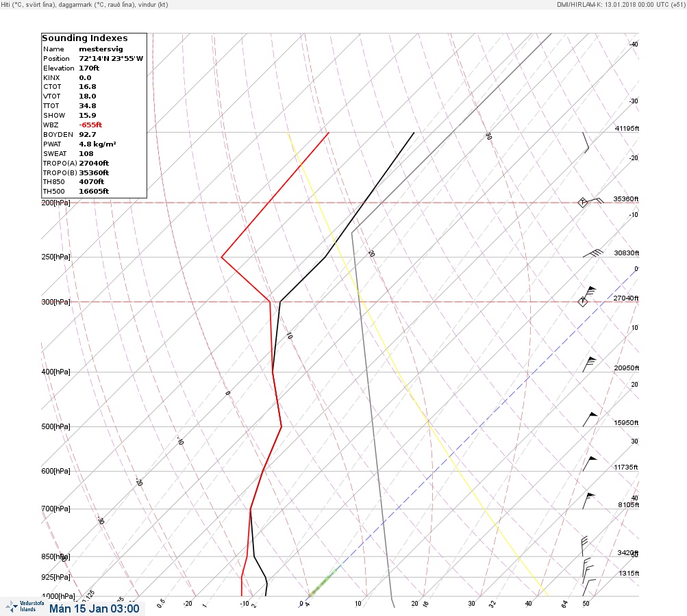
Task: Click the 925[hPa] pressure label
Action: 55,577
